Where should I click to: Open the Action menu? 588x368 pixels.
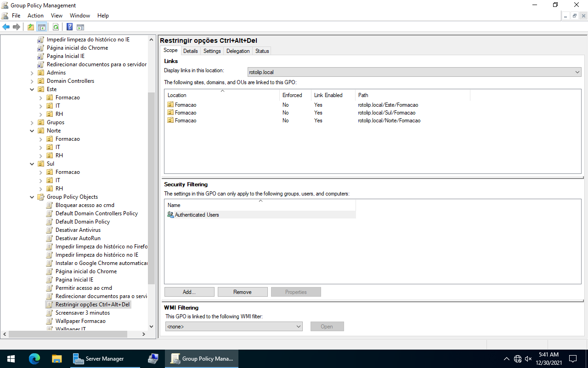35,16
